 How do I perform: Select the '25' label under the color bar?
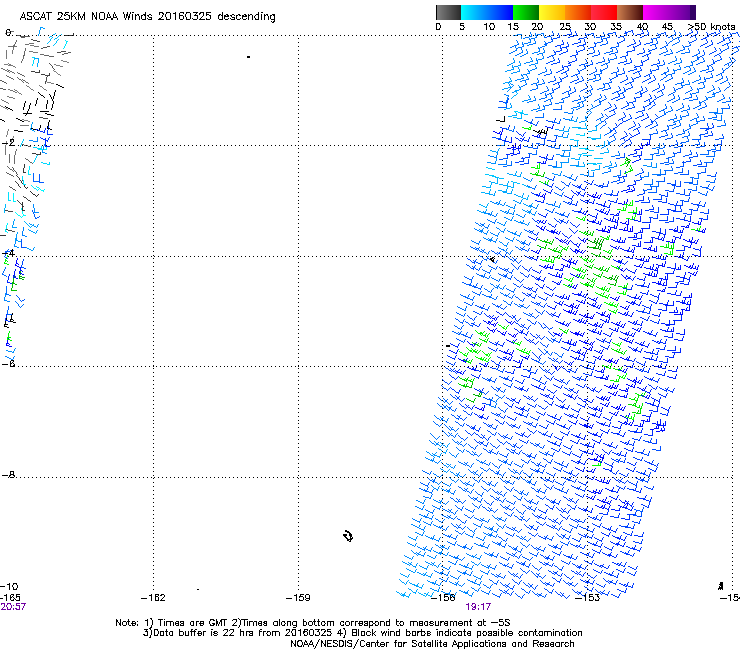click(565, 27)
